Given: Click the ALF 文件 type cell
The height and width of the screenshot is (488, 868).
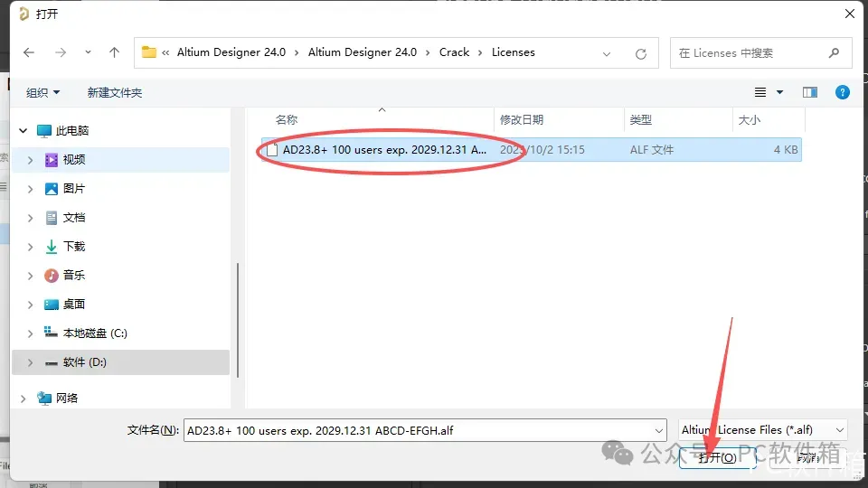Looking at the screenshot, I should point(652,150).
